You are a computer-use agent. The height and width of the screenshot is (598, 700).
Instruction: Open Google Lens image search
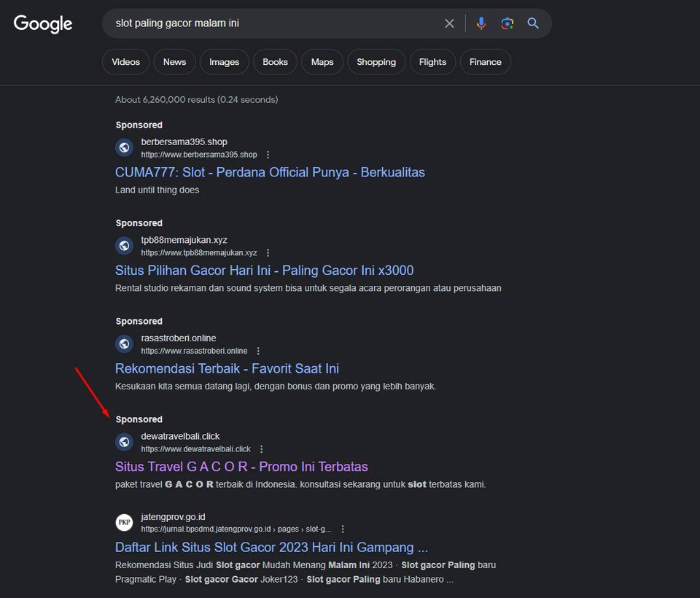point(507,23)
